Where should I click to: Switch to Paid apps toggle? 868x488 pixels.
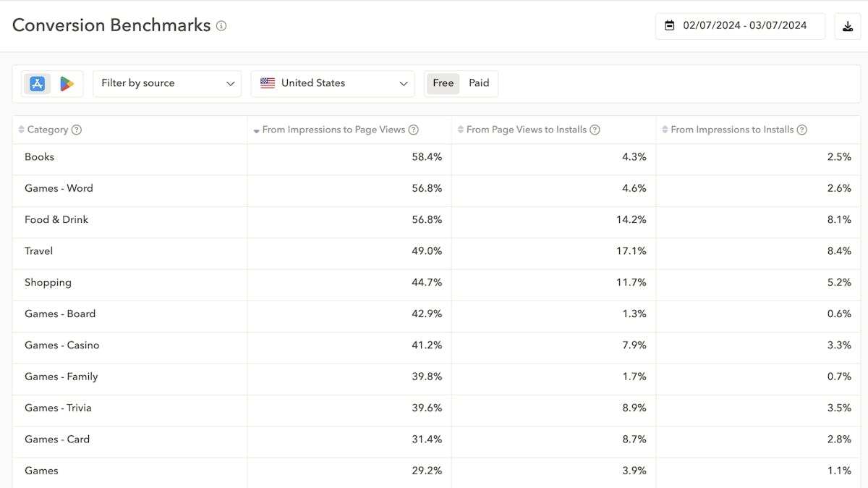pyautogui.click(x=479, y=83)
